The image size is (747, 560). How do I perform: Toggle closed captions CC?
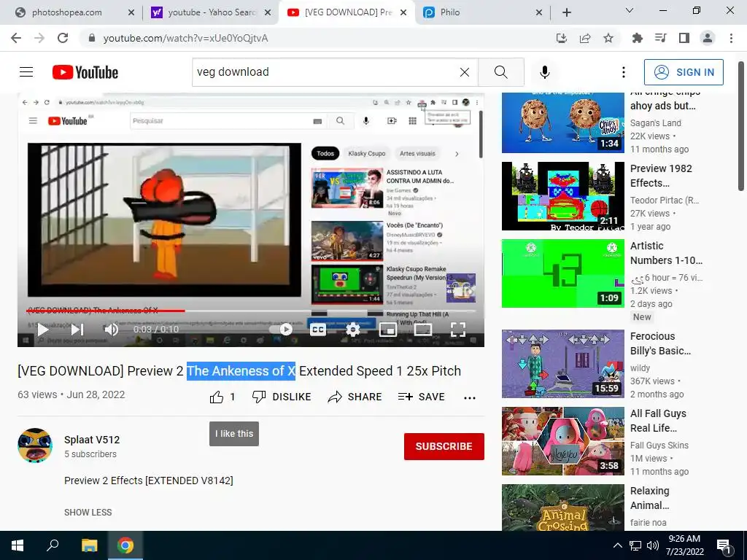(x=318, y=329)
